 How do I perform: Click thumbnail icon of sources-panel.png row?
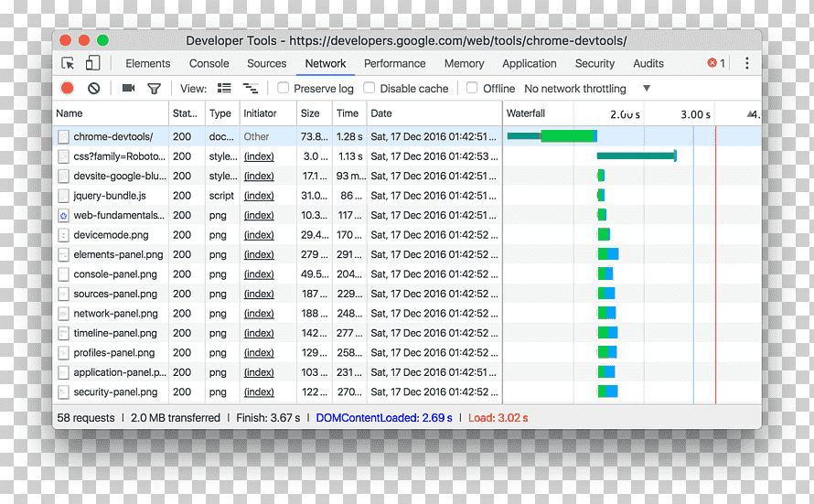tap(63, 294)
